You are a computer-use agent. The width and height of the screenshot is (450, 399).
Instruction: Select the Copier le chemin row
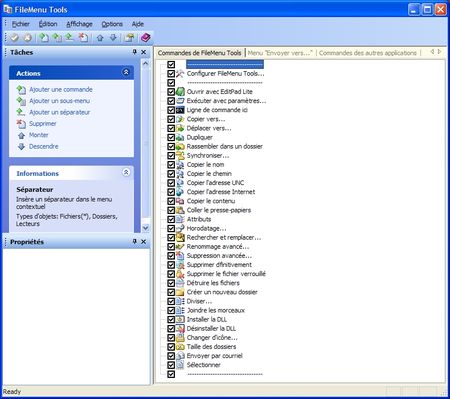[x=209, y=174]
